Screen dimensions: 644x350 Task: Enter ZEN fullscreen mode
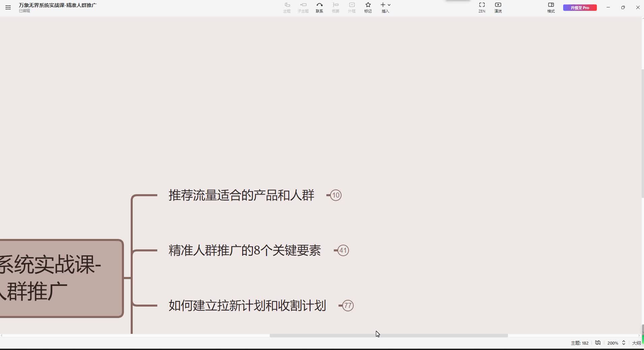[482, 7]
